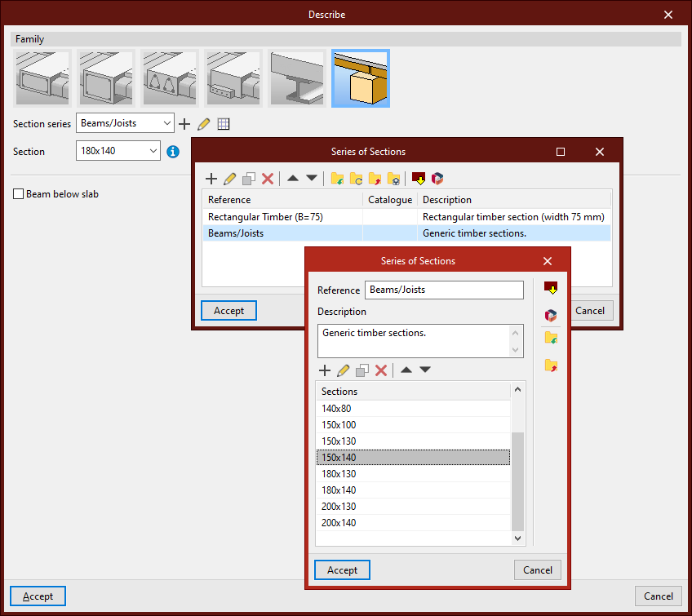The width and height of the screenshot is (692, 616).
Task: Click folder with refresh arrow icon
Action: (356, 179)
